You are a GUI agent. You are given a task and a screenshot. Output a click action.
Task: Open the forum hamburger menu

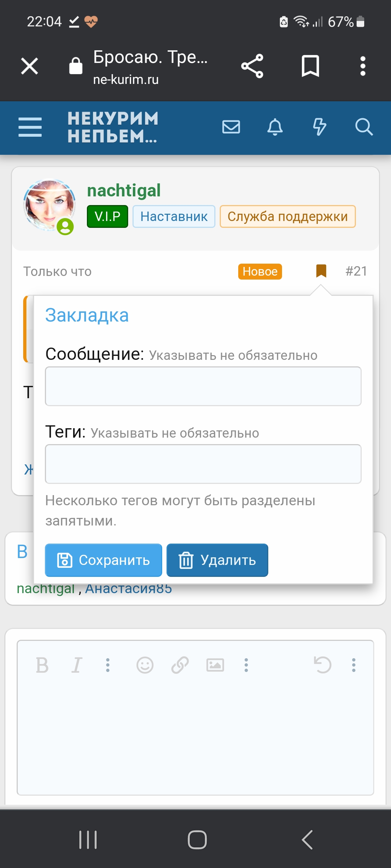pos(30,127)
